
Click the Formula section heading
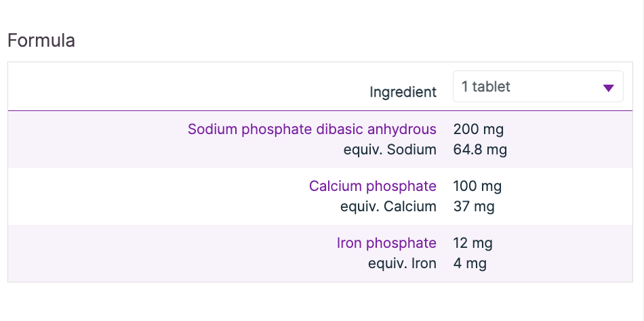click(41, 41)
